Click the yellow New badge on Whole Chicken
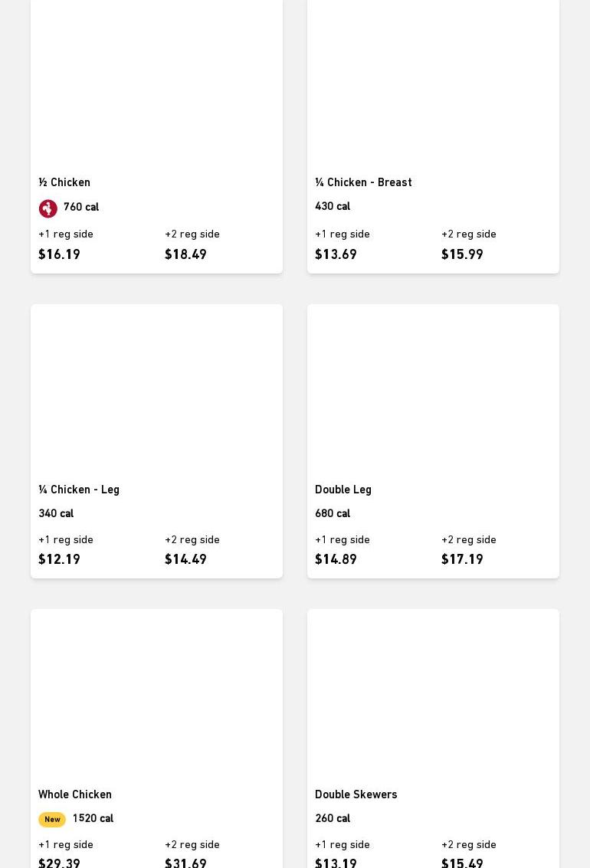Viewport: 590px width, 868px height. pyautogui.click(x=52, y=819)
